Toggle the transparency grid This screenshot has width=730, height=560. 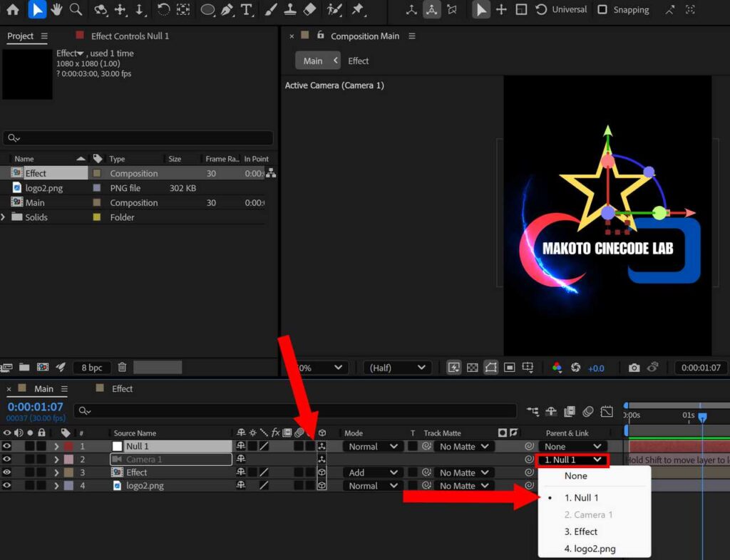(472, 368)
